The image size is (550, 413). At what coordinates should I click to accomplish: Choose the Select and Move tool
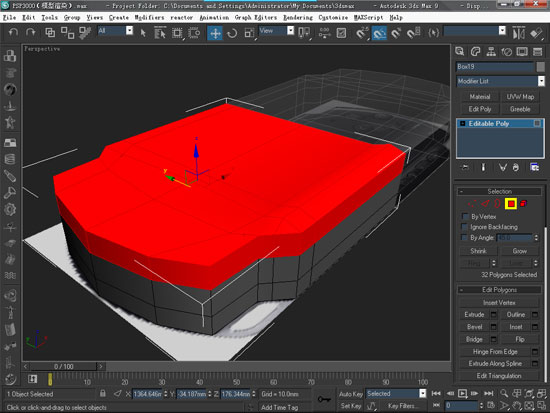[x=215, y=33]
